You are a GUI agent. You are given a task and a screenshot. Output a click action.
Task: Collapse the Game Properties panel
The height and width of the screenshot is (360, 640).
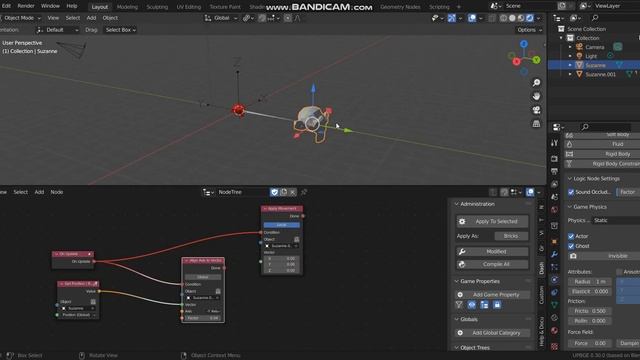point(456,281)
